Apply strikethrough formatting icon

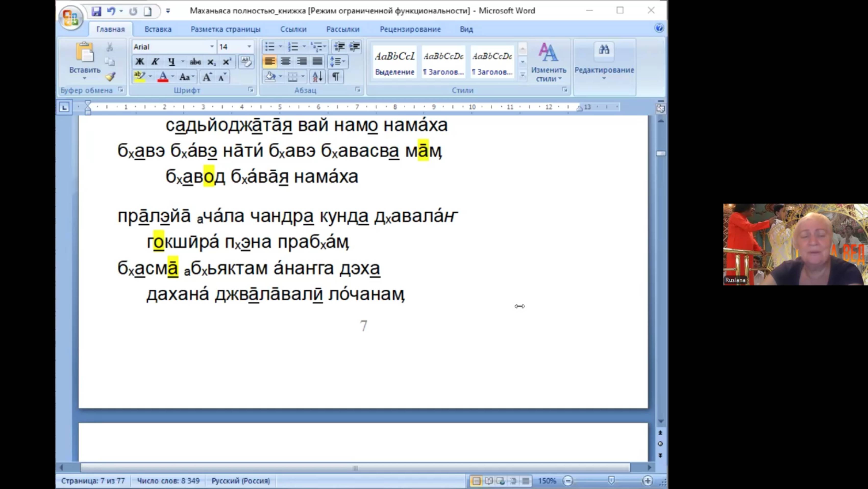[195, 62]
